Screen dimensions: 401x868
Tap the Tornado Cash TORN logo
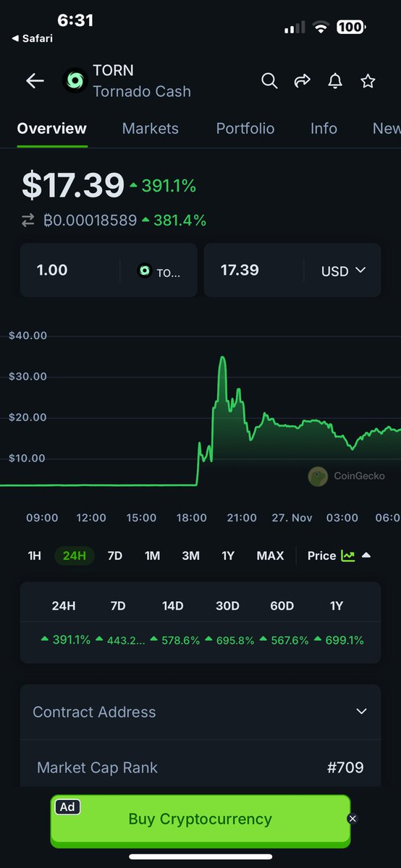pos(75,81)
